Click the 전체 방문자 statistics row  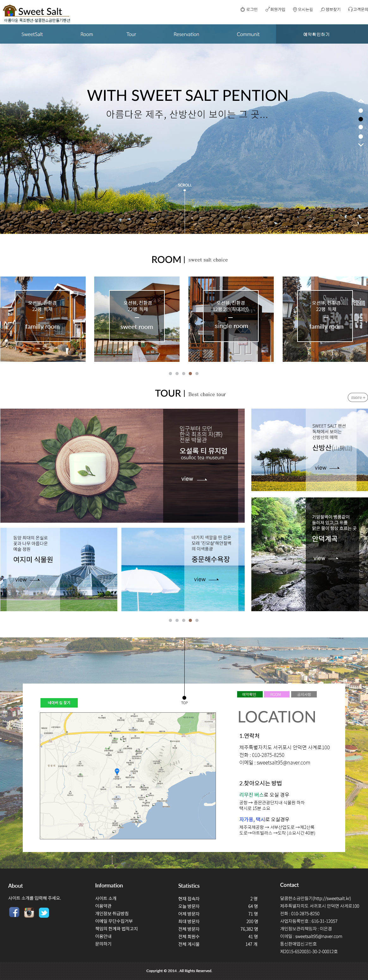point(218,929)
